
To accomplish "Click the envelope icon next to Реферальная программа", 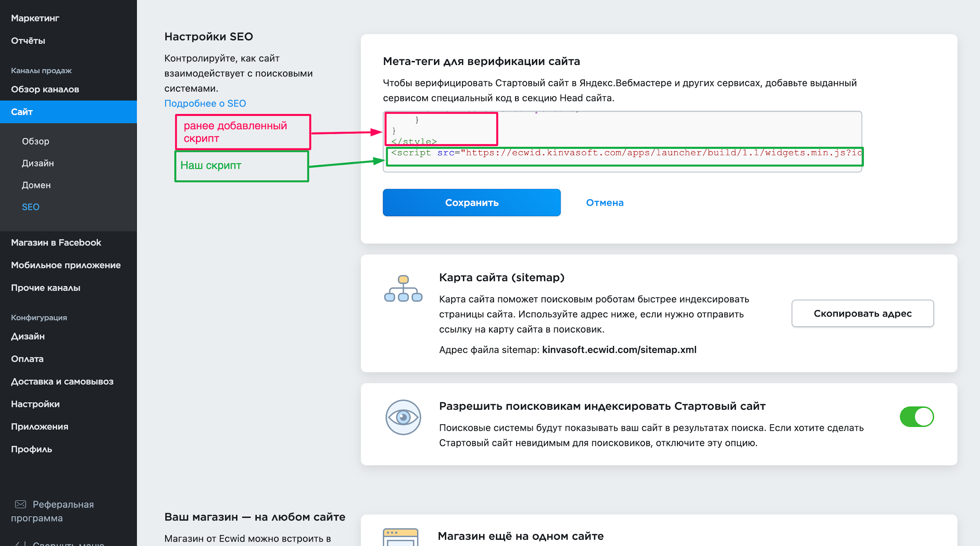I will click(20, 504).
